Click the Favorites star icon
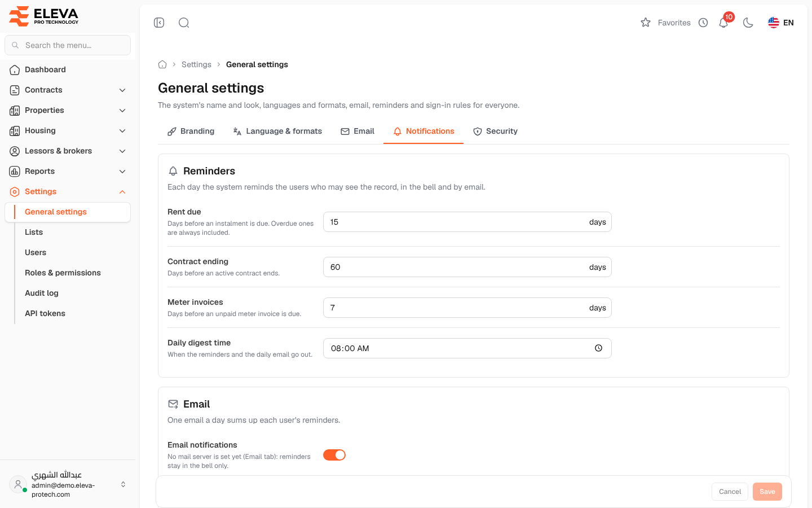The width and height of the screenshot is (812, 508). (x=646, y=23)
